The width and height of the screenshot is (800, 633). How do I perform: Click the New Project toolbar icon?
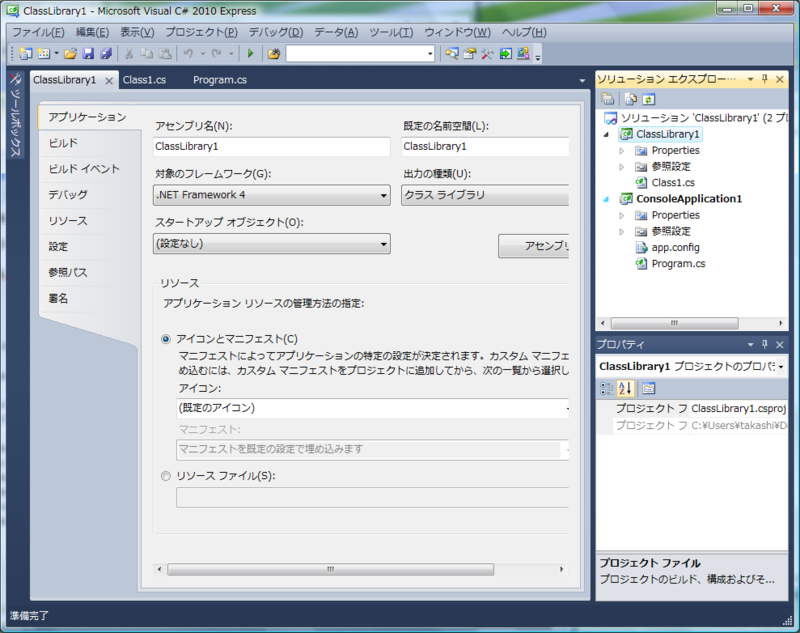pos(26,54)
